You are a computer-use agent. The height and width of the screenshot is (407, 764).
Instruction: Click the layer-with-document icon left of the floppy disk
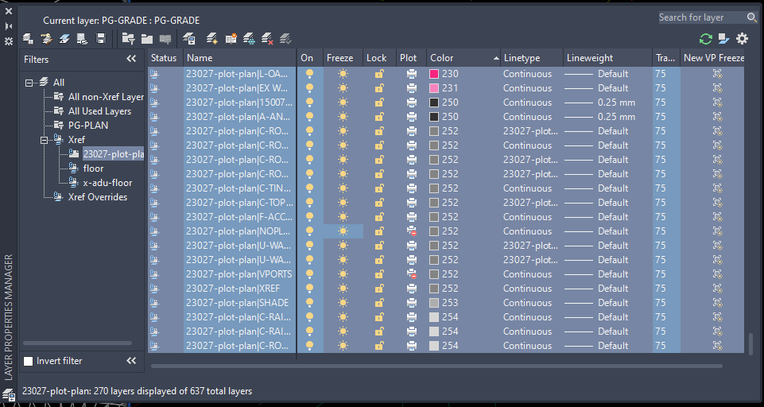coord(82,39)
